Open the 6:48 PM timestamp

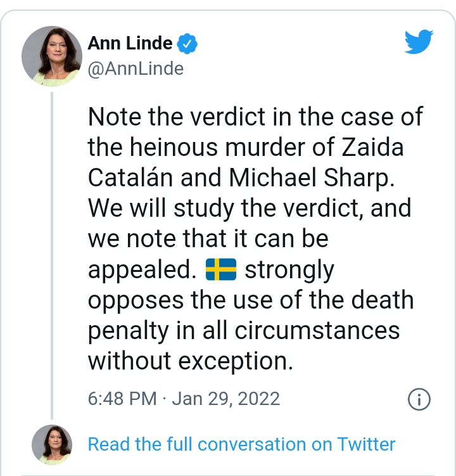[122, 399]
